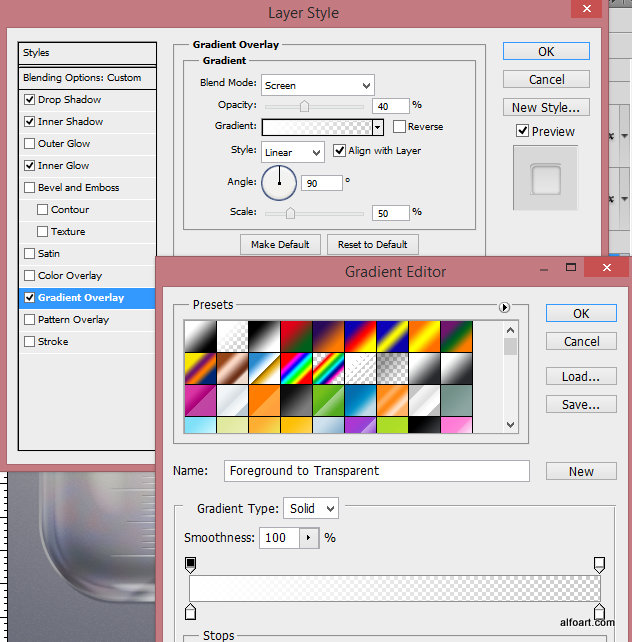
Task: Enable the Reverse gradient checkbox
Action: click(399, 127)
